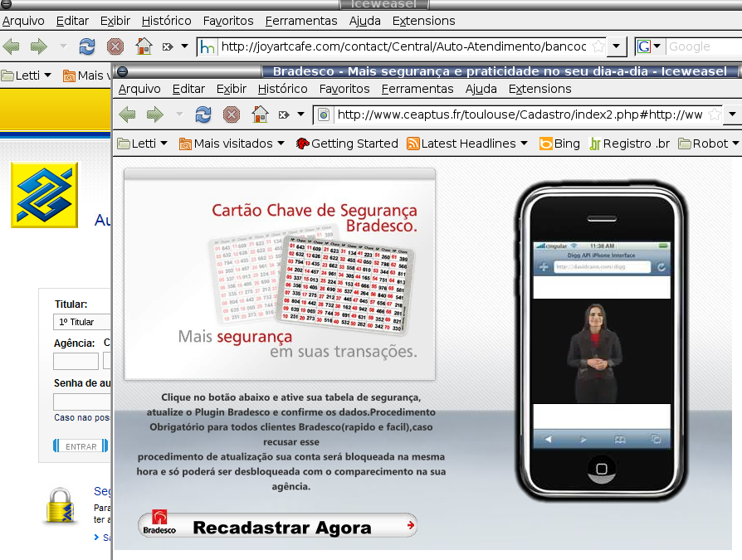Open the Bradesco window's window menu button
The height and width of the screenshot is (560, 742).
click(122, 71)
